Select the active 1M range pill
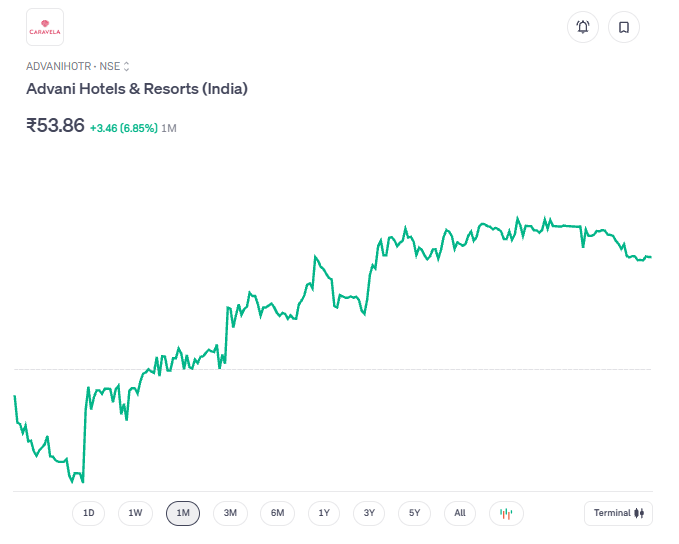Image resolution: width=679 pixels, height=544 pixels. point(183,513)
